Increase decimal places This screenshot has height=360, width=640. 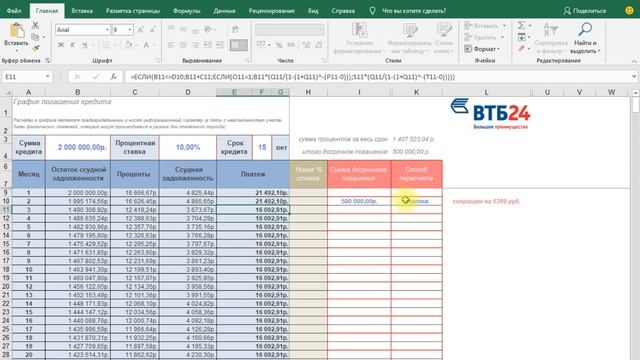coord(306,45)
